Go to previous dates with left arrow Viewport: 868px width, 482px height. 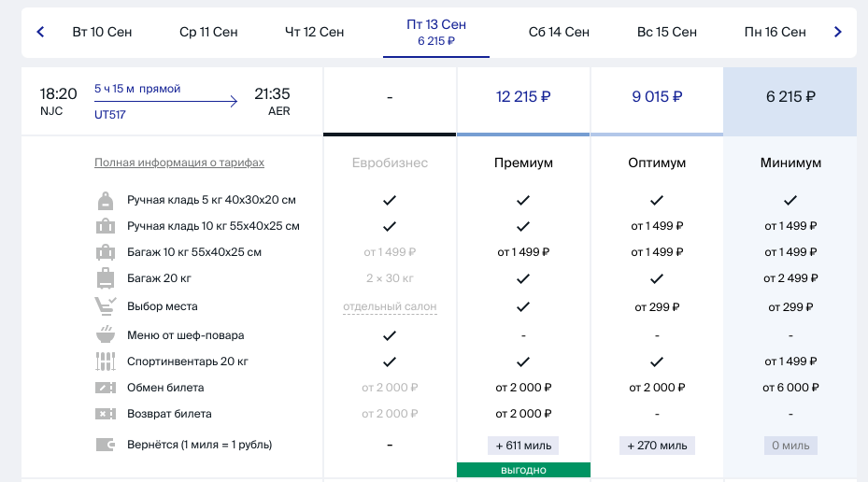click(x=40, y=32)
